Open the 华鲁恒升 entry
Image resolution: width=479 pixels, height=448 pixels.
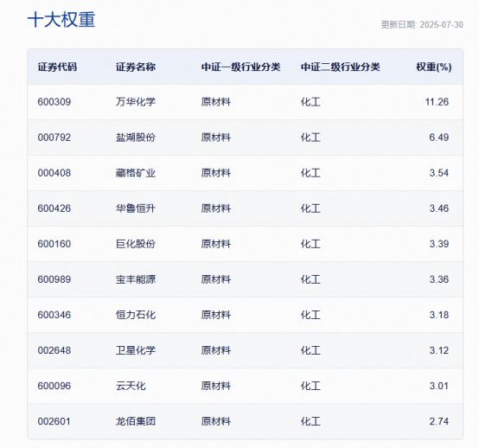(136, 208)
